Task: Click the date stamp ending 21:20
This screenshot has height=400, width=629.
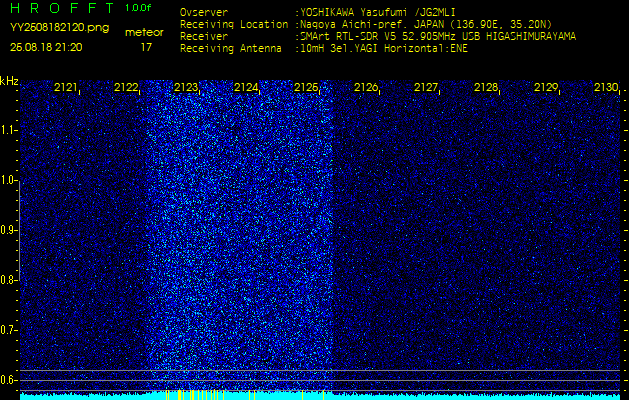Action: pyautogui.click(x=46, y=47)
